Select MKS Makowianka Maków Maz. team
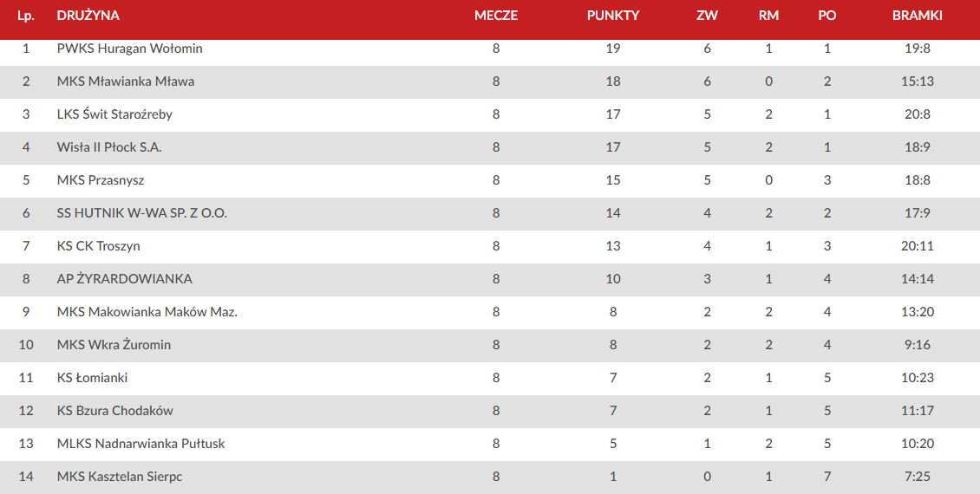Viewport: 980px width, 494px height. [x=147, y=312]
